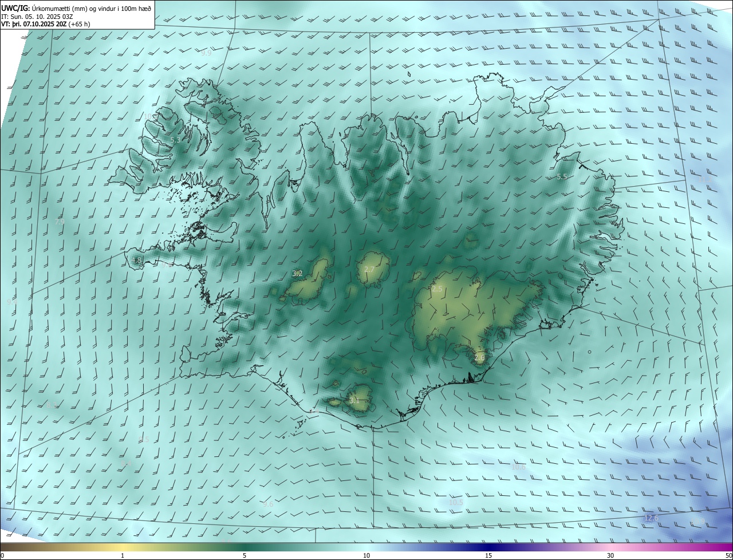Click the '3.1' value on Mýrdalsjökull glacier
Screen dimensions: 733x560
[354, 401]
